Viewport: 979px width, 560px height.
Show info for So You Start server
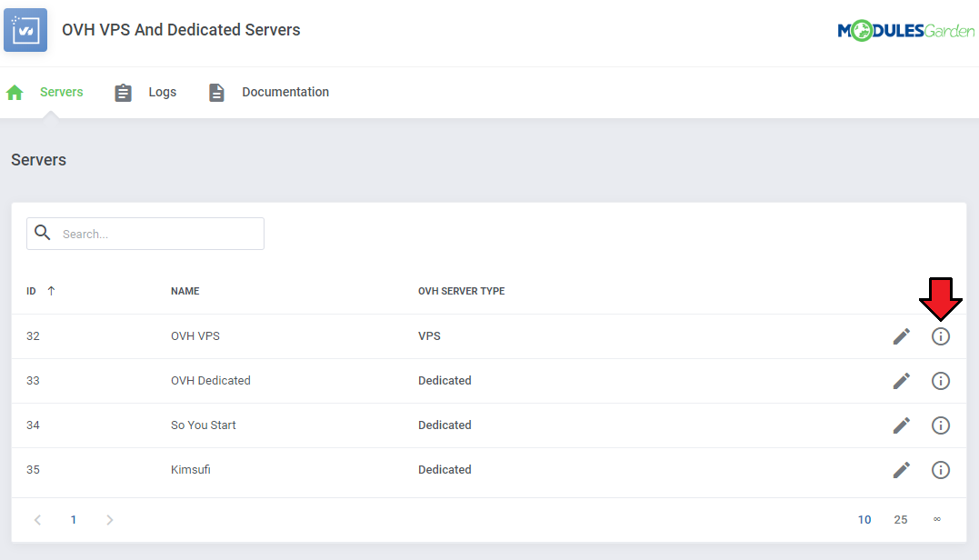[x=940, y=425]
